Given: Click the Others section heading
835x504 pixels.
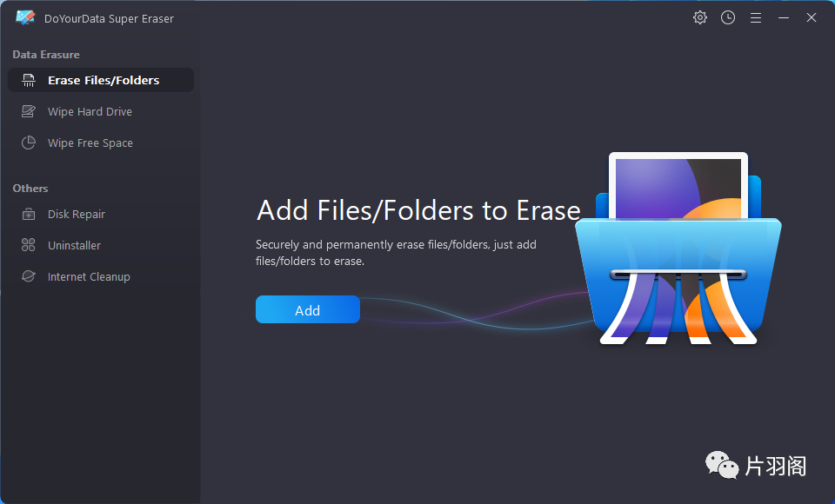Looking at the screenshot, I should [x=30, y=189].
